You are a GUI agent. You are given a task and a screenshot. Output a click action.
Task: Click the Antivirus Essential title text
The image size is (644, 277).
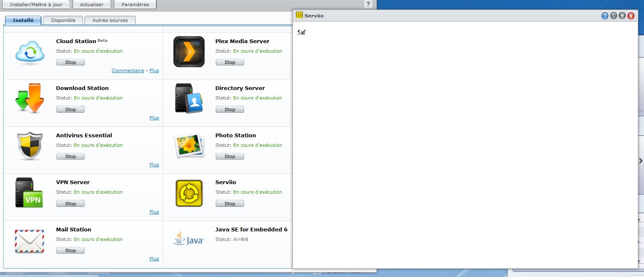[x=84, y=135]
